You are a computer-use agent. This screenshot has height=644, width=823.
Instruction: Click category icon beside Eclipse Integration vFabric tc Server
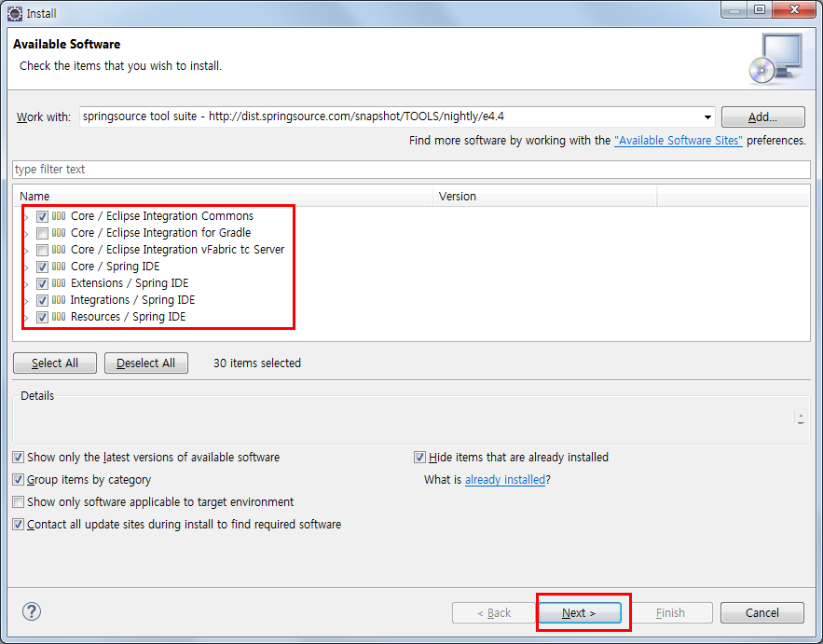tap(59, 250)
